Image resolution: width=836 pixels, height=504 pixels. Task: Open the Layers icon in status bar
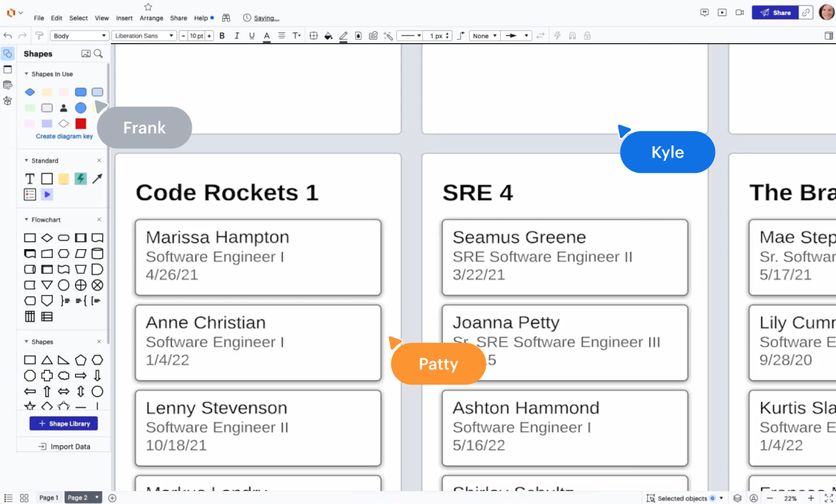click(x=737, y=498)
